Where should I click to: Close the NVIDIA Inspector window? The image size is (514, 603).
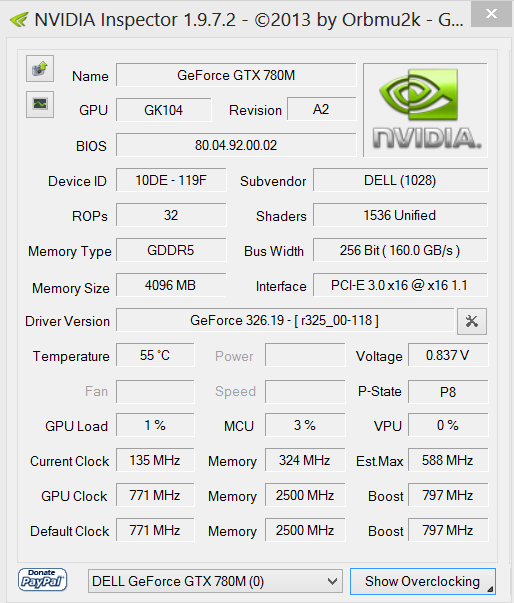pyautogui.click(x=491, y=14)
